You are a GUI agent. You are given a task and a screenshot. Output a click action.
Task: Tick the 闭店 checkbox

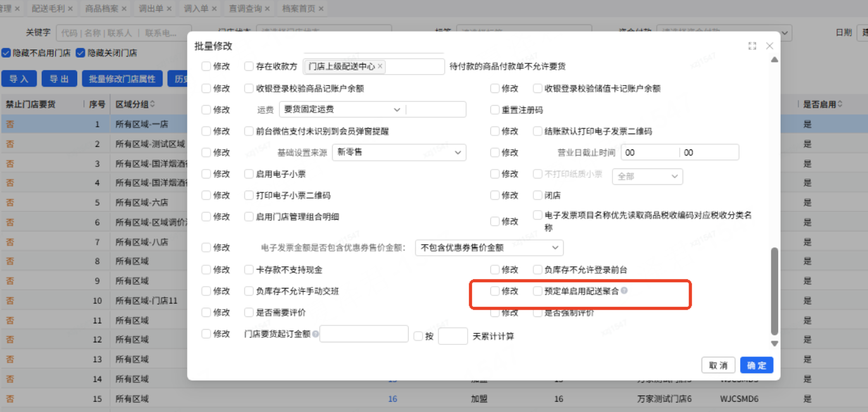(x=538, y=196)
